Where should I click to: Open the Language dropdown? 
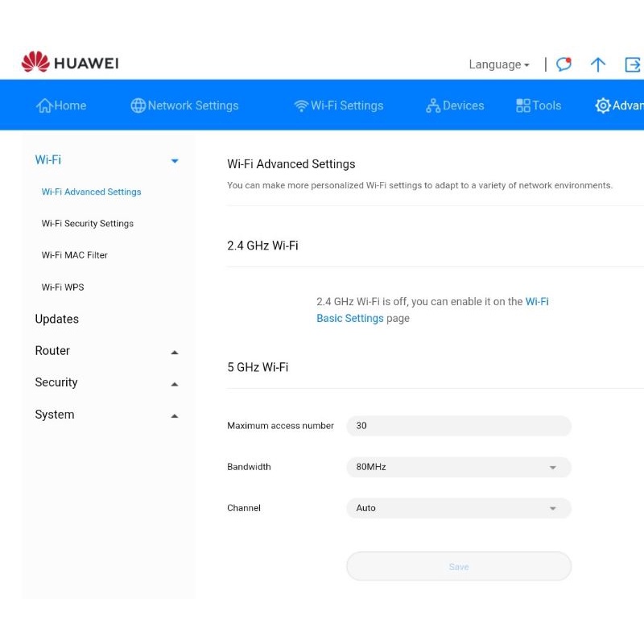[x=499, y=64]
